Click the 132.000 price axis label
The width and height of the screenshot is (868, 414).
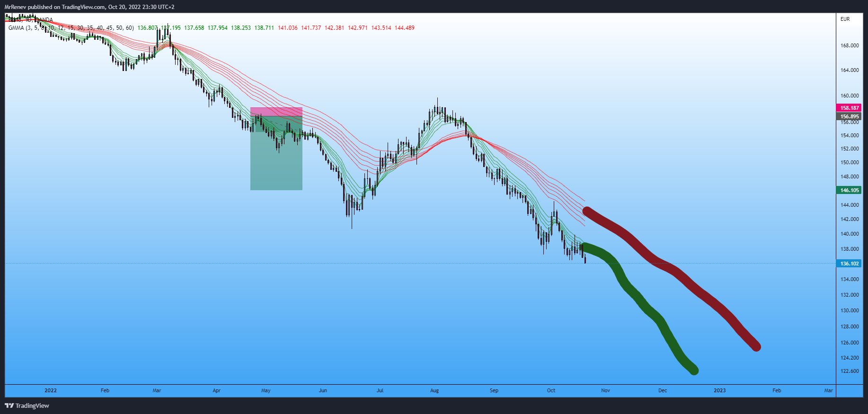[x=850, y=295]
